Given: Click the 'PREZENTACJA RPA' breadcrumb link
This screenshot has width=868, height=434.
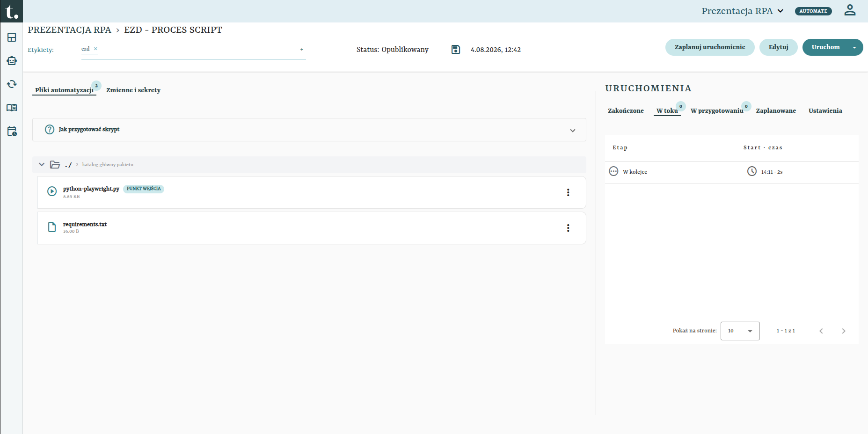Looking at the screenshot, I should [x=69, y=30].
